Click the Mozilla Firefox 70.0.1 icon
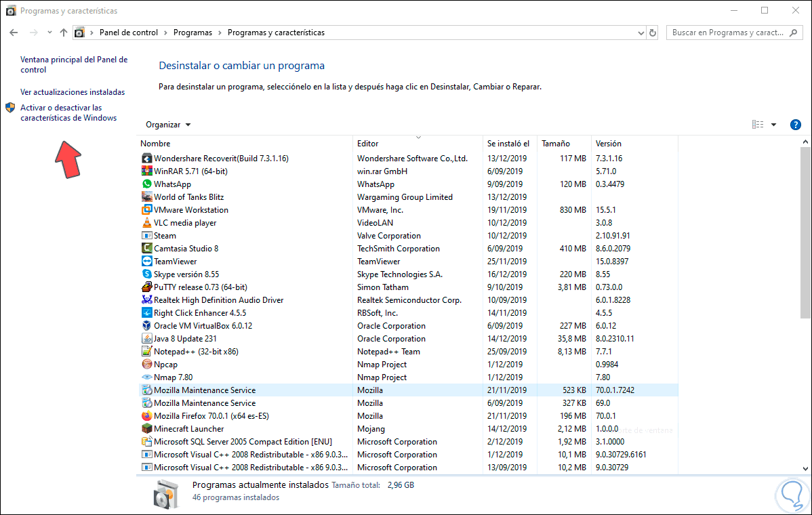The width and height of the screenshot is (812, 515). [146, 416]
